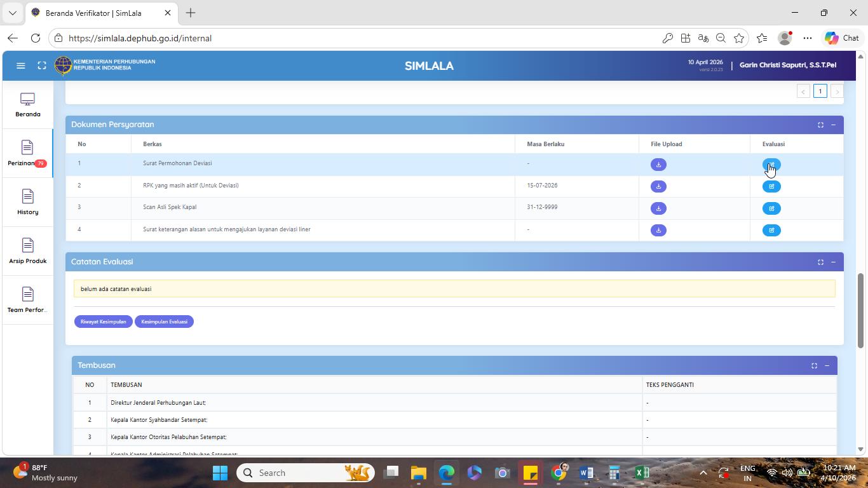Open user menu Garin Christi Saputri
Screen dimensions: 868x488
point(788,65)
